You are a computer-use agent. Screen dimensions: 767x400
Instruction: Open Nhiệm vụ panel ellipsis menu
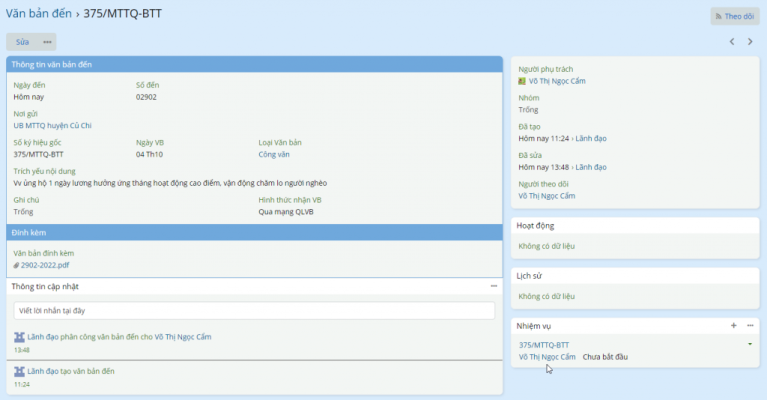click(x=750, y=326)
